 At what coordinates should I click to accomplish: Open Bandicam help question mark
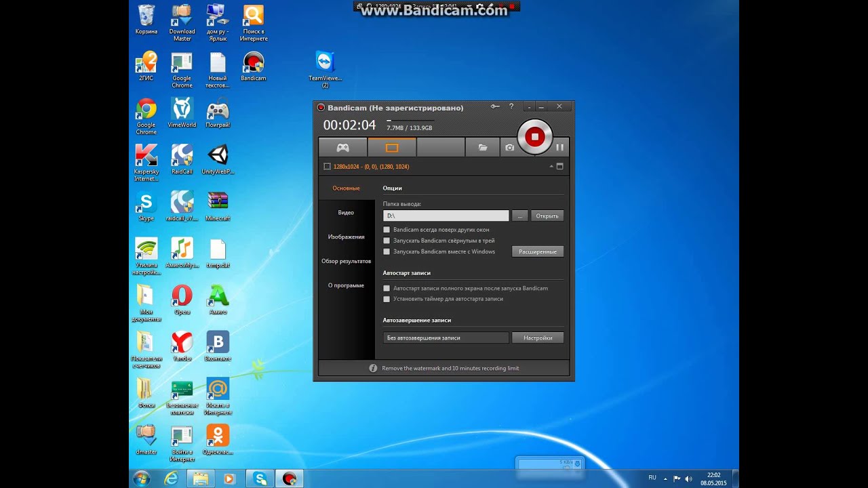click(x=511, y=106)
